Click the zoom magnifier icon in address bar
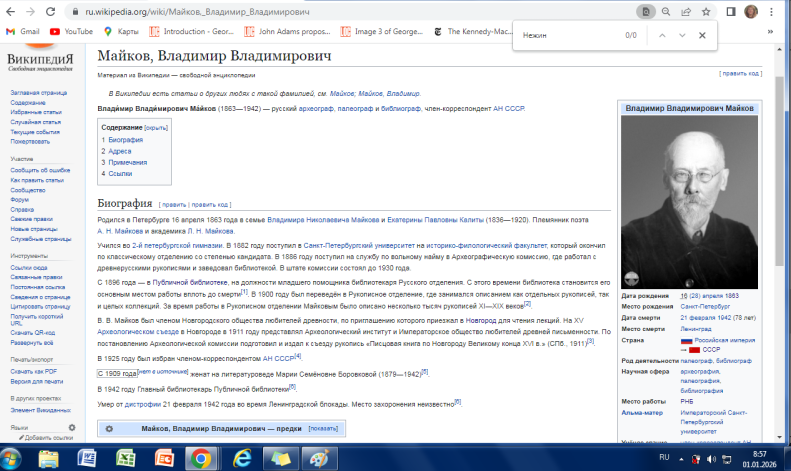This screenshot has width=791, height=471. [666, 11]
